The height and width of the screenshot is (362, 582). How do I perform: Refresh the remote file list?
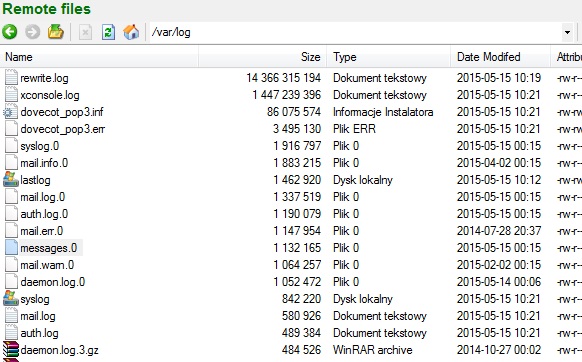(x=108, y=32)
